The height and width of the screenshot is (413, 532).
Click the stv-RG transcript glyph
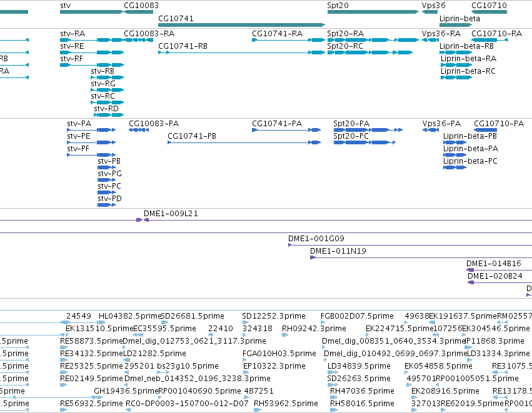[108, 90]
